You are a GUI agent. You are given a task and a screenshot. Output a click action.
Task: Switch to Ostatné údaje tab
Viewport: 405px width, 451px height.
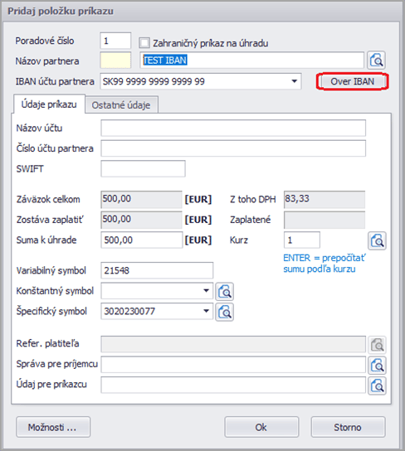point(121,105)
